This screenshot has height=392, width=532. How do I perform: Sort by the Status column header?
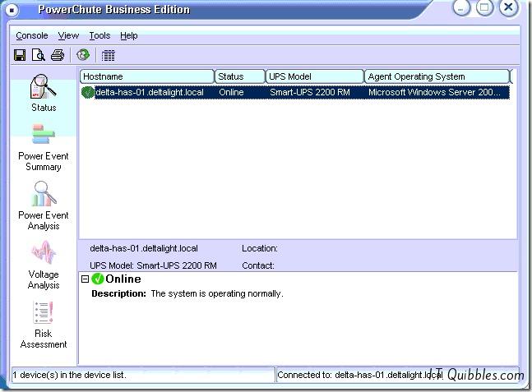click(240, 76)
